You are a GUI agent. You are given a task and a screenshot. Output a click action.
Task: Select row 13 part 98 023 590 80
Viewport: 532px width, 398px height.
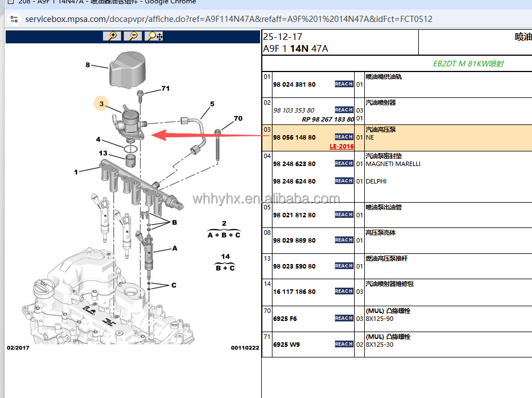(294, 266)
